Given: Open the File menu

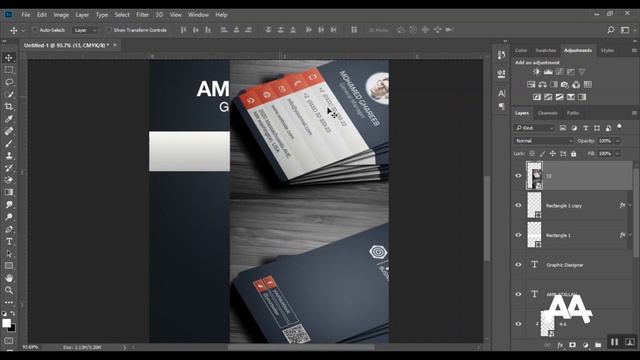Looking at the screenshot, I should pos(26,15).
